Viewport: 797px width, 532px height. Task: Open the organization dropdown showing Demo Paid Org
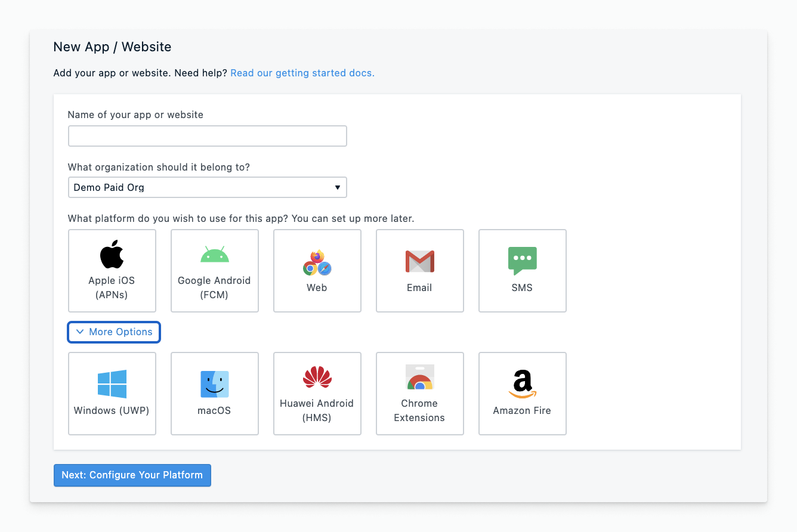[x=208, y=187]
